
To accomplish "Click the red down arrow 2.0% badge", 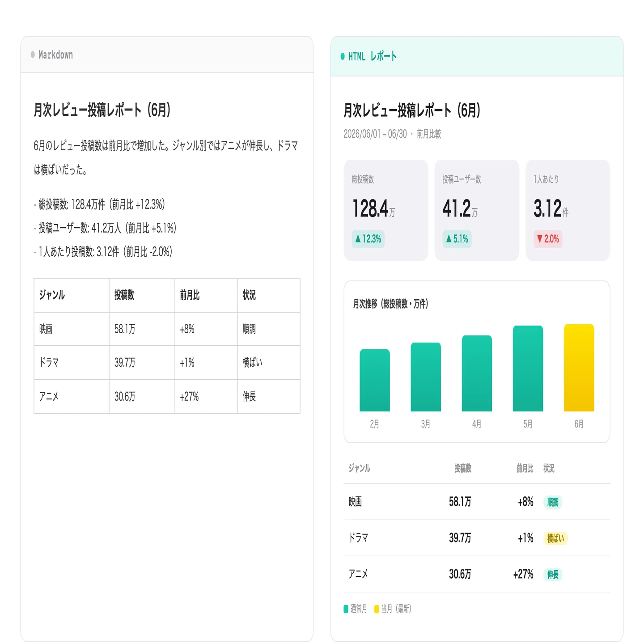I will tap(548, 239).
